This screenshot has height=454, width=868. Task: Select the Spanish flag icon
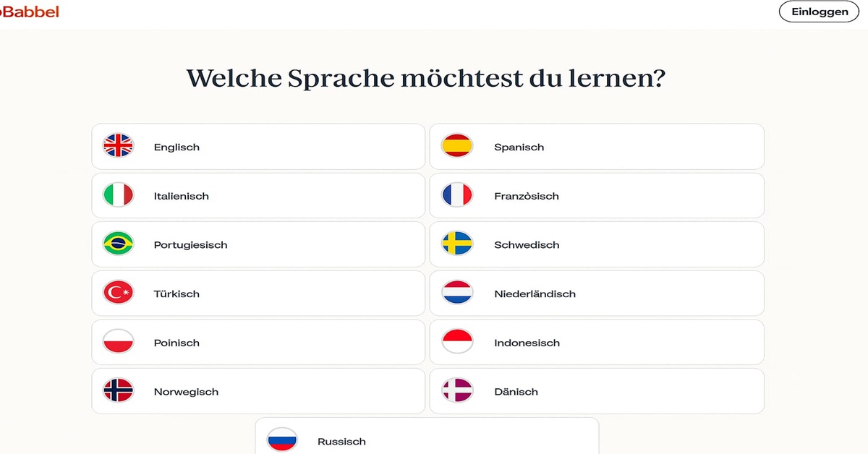tap(457, 146)
